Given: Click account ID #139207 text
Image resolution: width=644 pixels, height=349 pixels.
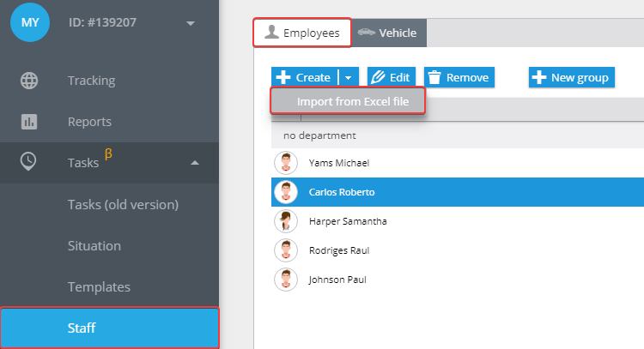Looking at the screenshot, I should (102, 22).
